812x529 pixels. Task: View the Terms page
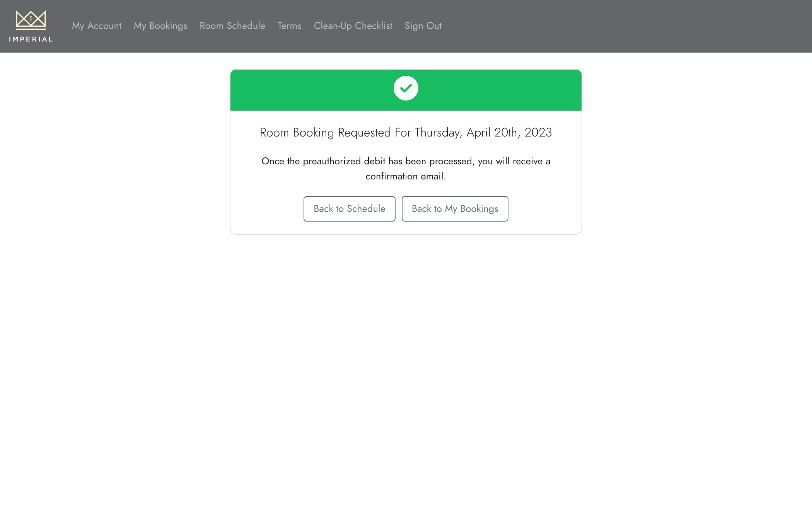289,26
